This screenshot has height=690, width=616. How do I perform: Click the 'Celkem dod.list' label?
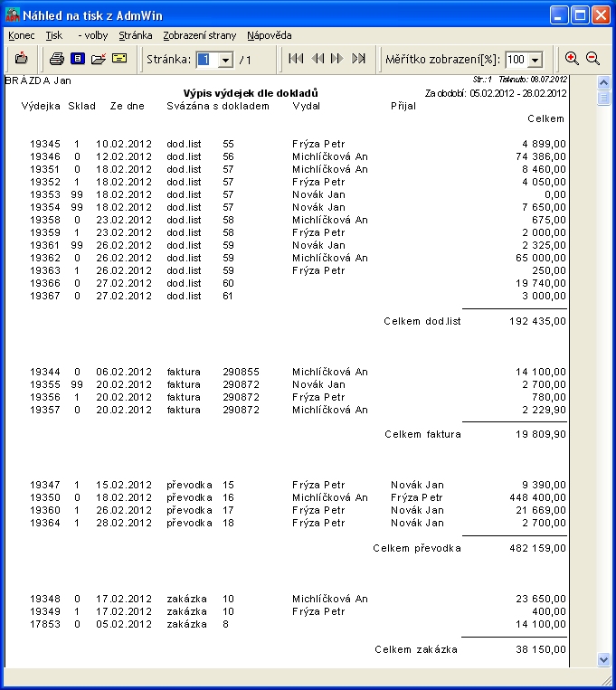pos(422,321)
